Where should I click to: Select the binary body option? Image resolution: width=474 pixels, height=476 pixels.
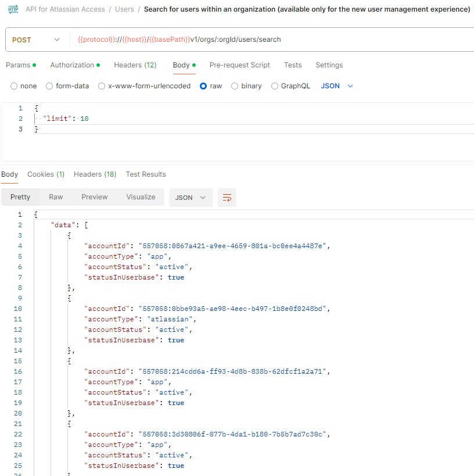[246, 86]
